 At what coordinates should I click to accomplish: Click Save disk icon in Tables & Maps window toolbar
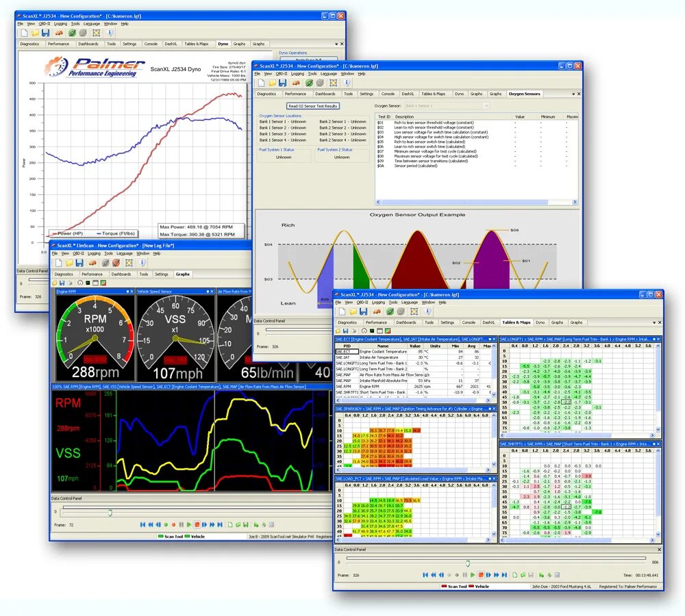tap(363, 311)
